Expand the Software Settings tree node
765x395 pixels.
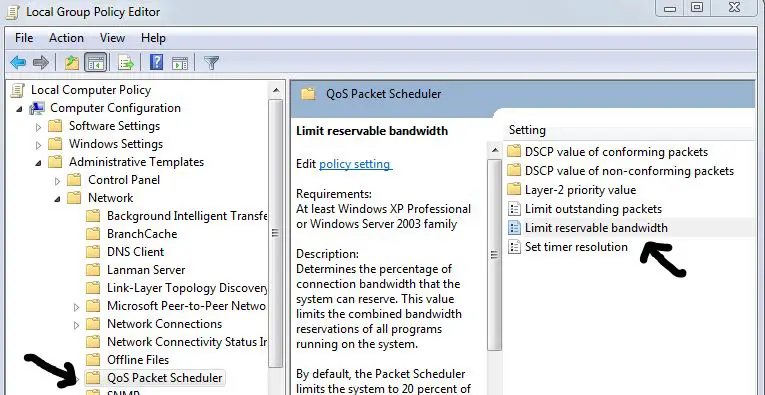[x=39, y=127]
